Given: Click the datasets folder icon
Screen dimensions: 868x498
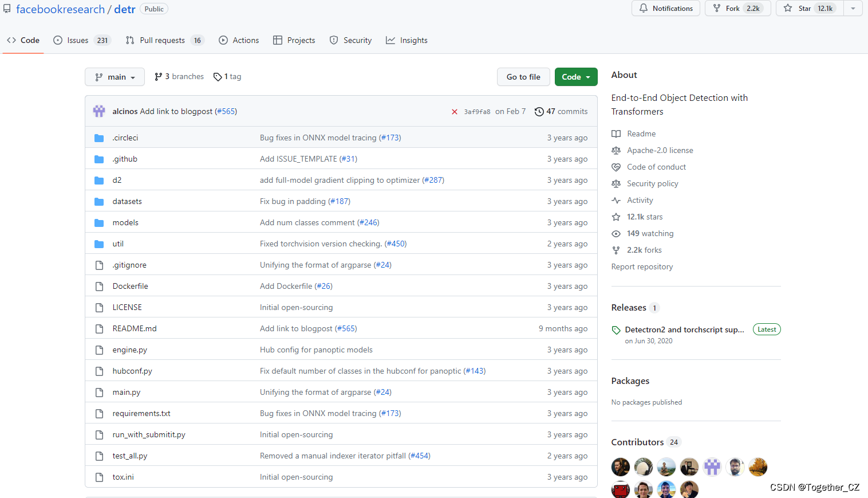Looking at the screenshot, I should coord(99,202).
